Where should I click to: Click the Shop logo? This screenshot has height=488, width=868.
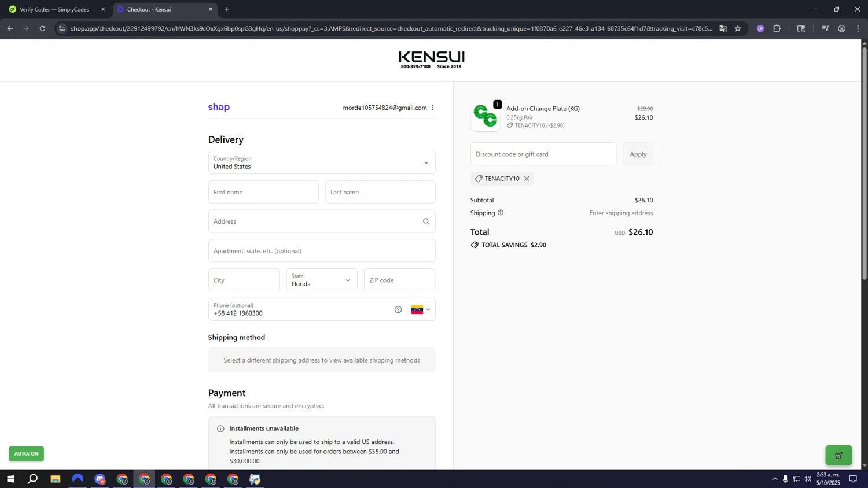click(x=219, y=108)
